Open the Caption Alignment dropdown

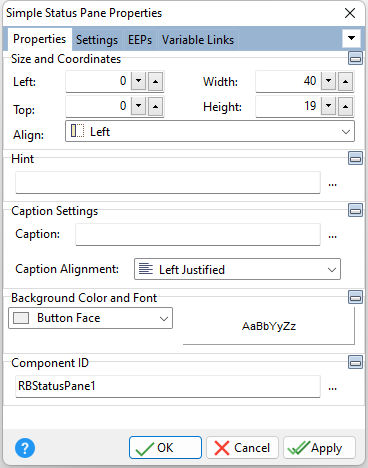tap(237, 269)
